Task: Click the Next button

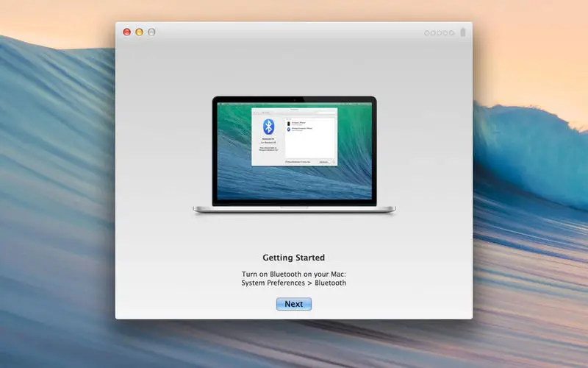Action: (293, 304)
